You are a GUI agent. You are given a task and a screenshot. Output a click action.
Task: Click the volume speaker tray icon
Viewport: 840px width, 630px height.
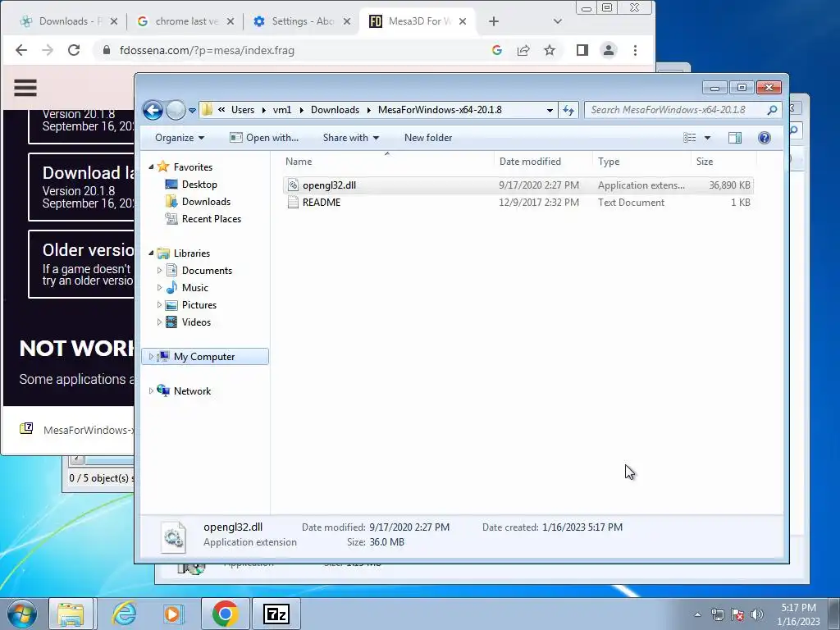[x=757, y=614]
